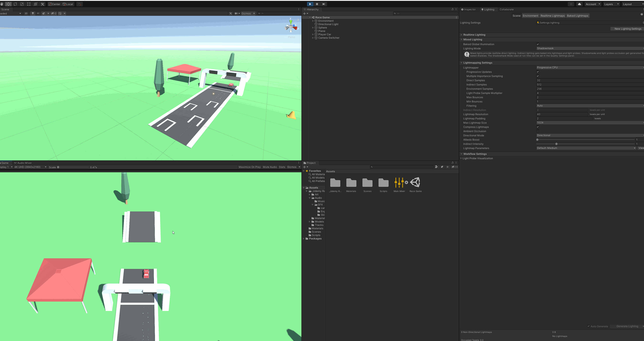644x341 pixels.
Task: Open game resolution 4K UHD dropdown
Action: point(30,167)
